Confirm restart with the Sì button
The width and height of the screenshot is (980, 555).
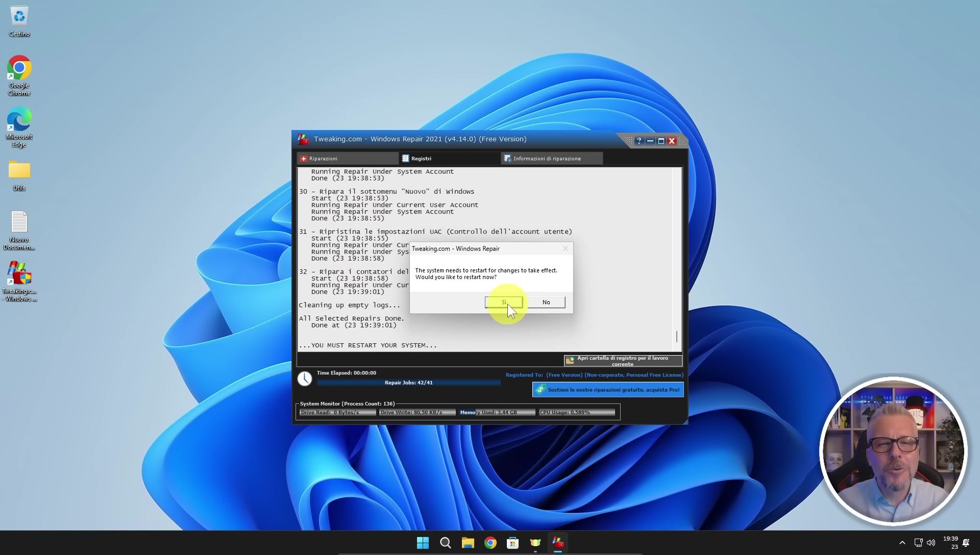(503, 302)
